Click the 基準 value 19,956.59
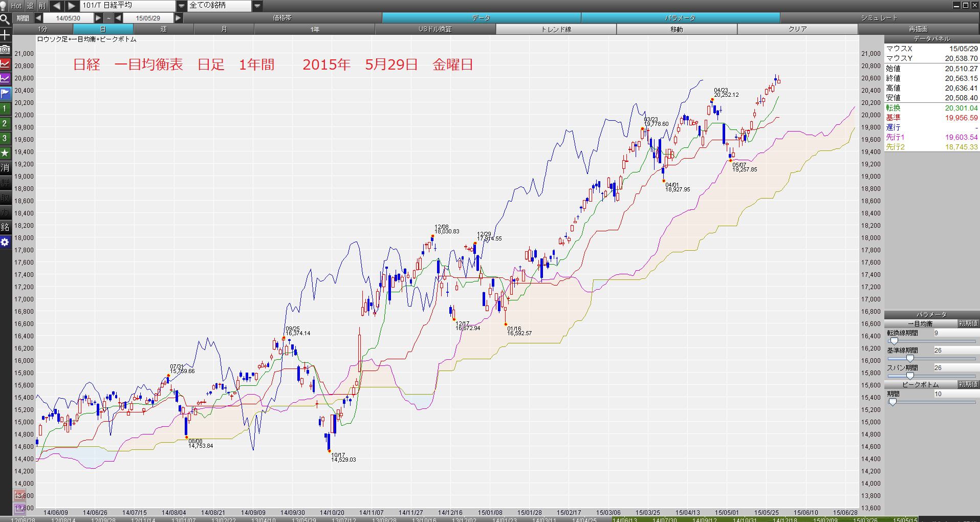 coord(961,118)
